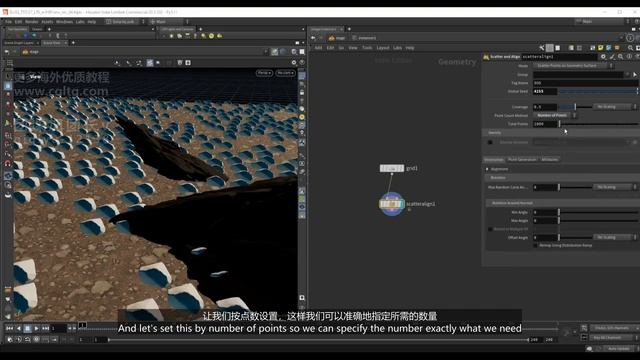Click the network editor search icon
The image size is (640, 360).
pos(630,48)
